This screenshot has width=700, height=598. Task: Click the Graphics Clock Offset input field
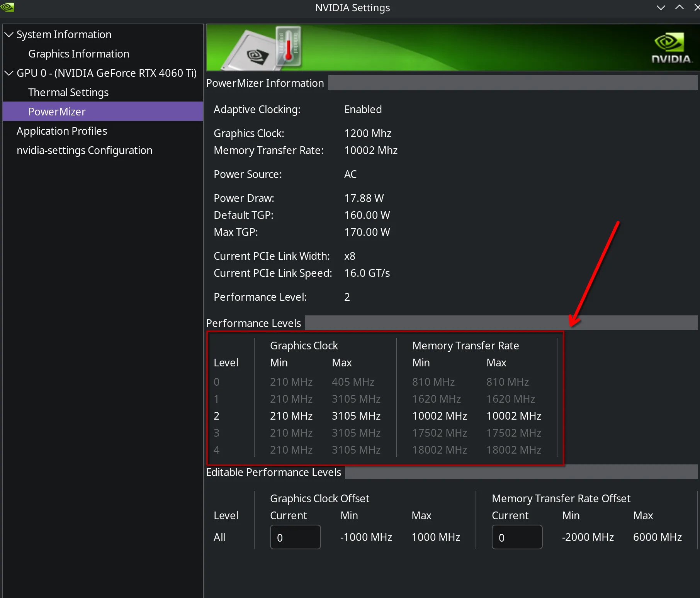[295, 537]
